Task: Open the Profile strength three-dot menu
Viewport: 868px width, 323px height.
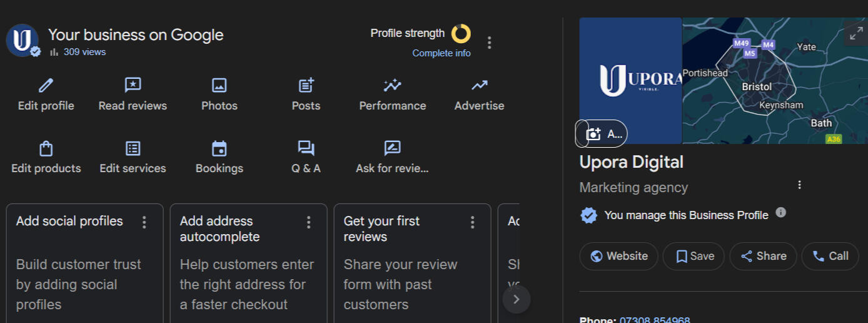Action: 490,43
